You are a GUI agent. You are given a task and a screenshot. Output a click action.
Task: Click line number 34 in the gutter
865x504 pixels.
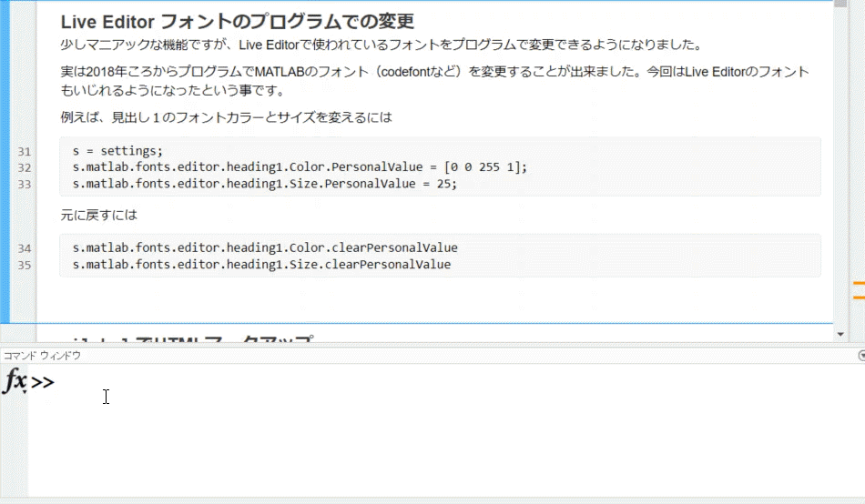pos(25,248)
